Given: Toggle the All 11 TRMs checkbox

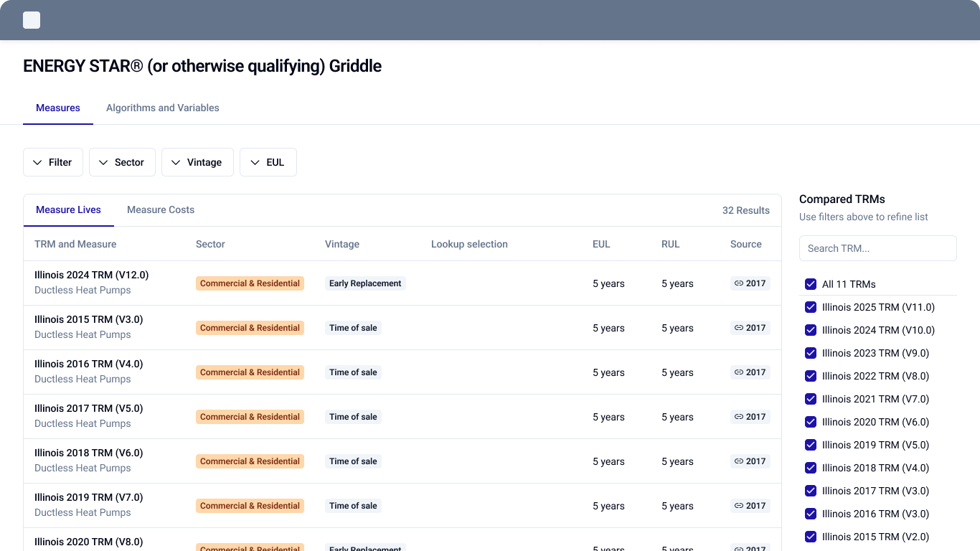Looking at the screenshot, I should point(811,284).
